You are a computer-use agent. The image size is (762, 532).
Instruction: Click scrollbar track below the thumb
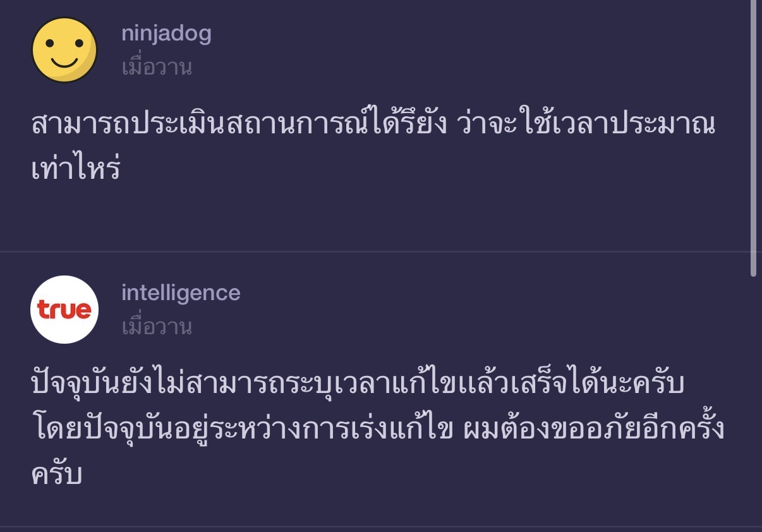tap(753, 404)
